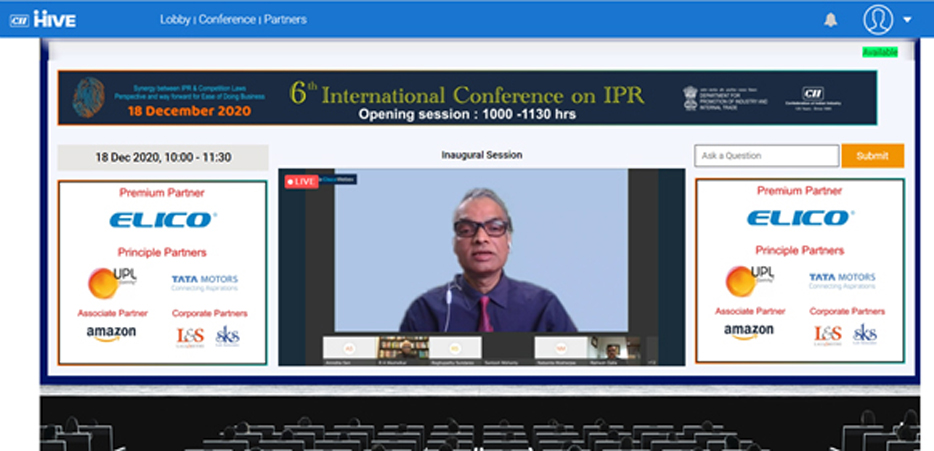Click the government emblem in the banner
Image resolution: width=934 pixels, height=451 pixels.
[x=690, y=98]
